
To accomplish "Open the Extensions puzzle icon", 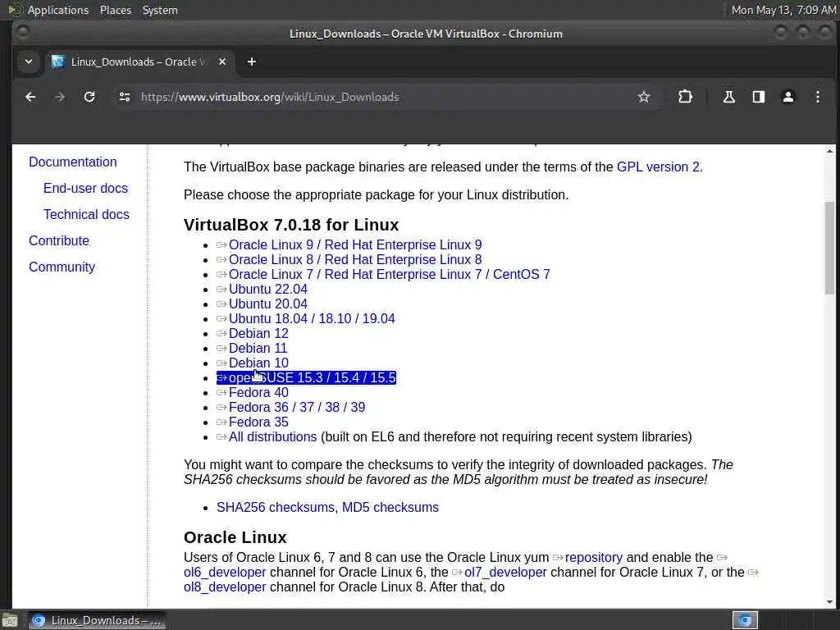I will (685, 97).
